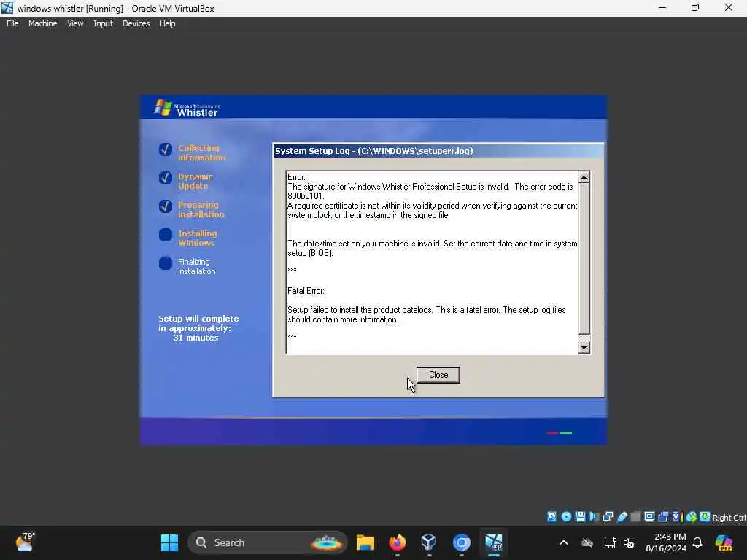747x560 pixels.
Task: Open the Help menu
Action: [x=167, y=23]
